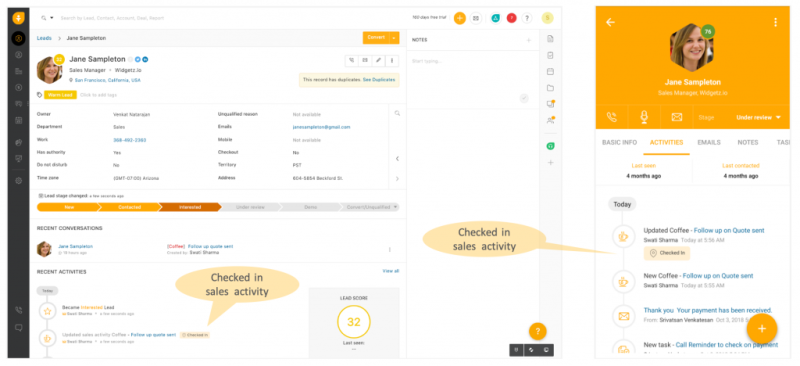Viewport: 800px width, 366px height.
Task: Open the mobile overflow menu dots
Action: 776,22
